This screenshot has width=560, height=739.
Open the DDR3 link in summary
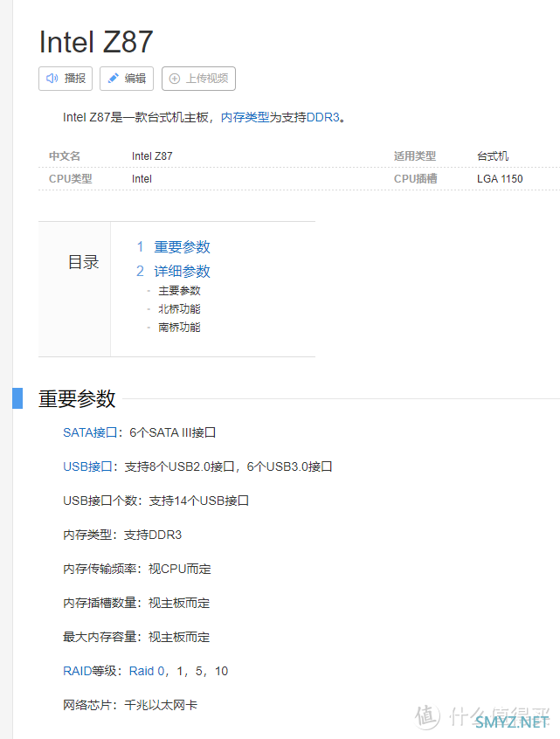[x=323, y=117]
